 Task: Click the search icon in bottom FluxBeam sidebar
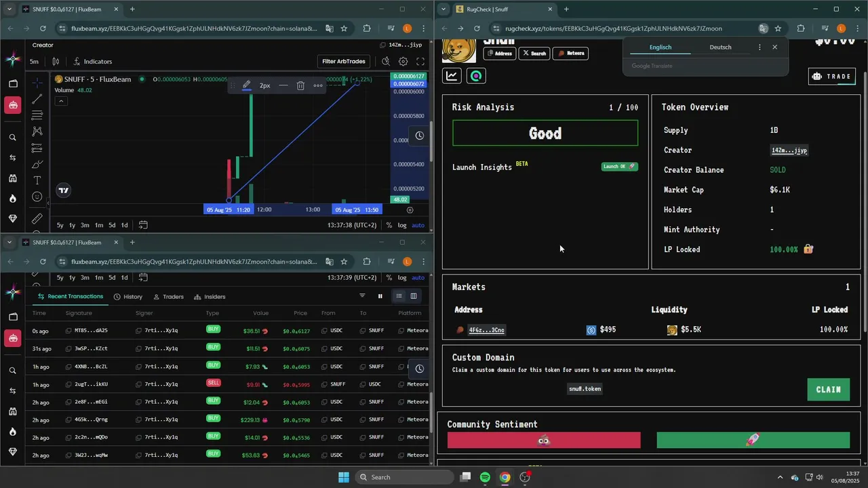click(13, 371)
